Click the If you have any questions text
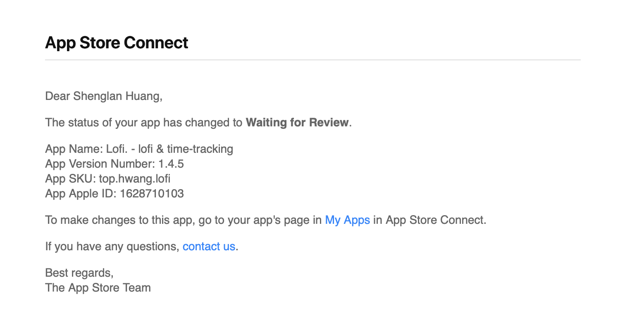The width and height of the screenshot is (644, 318). click(x=112, y=247)
